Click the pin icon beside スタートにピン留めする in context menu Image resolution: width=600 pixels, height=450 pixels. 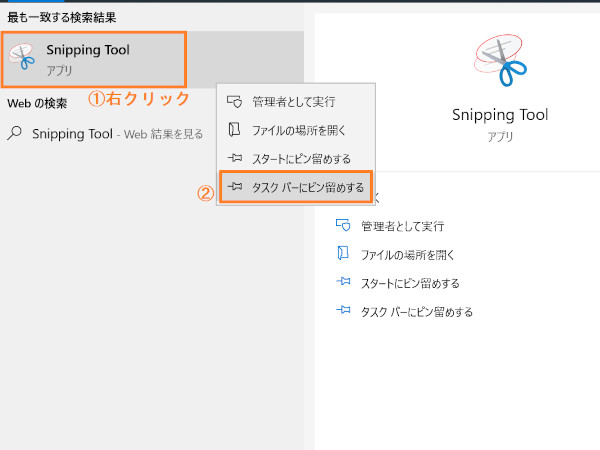235,158
